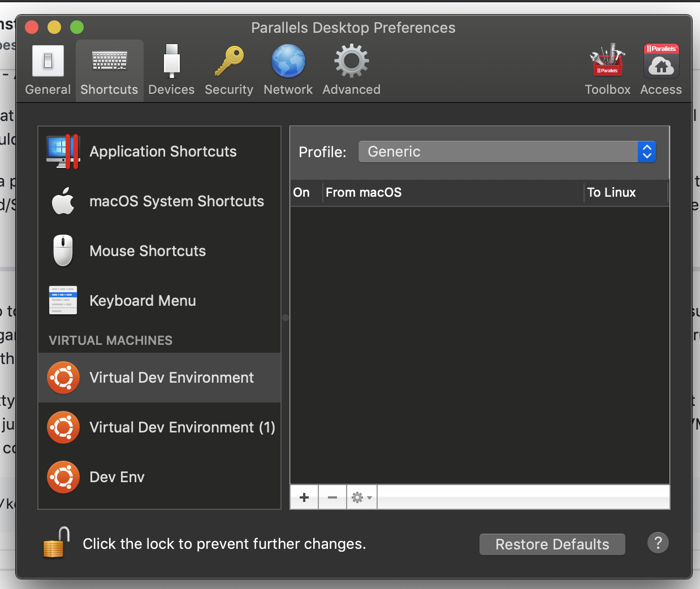Open the Parallels Access icon

tap(661, 61)
